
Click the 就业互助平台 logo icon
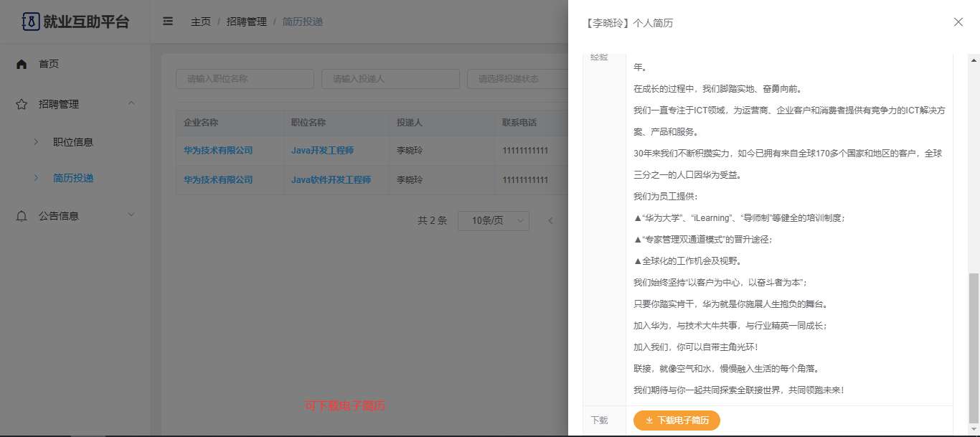click(30, 22)
